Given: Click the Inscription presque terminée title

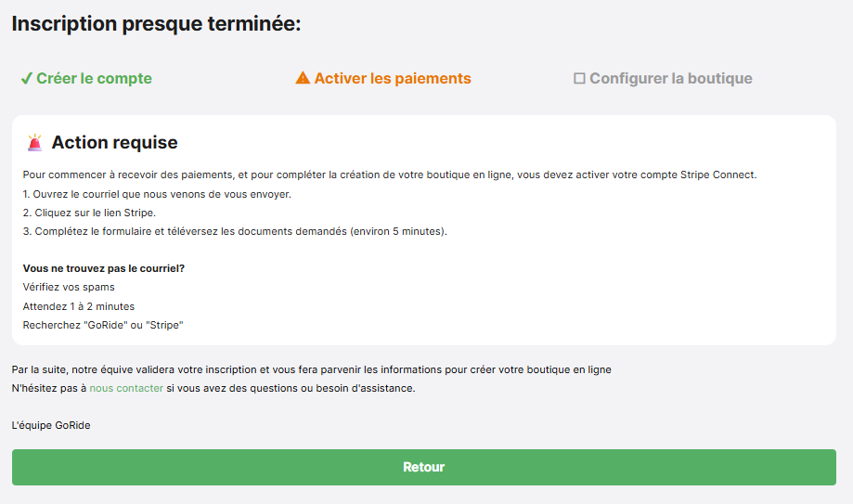Looking at the screenshot, I should coord(156,24).
